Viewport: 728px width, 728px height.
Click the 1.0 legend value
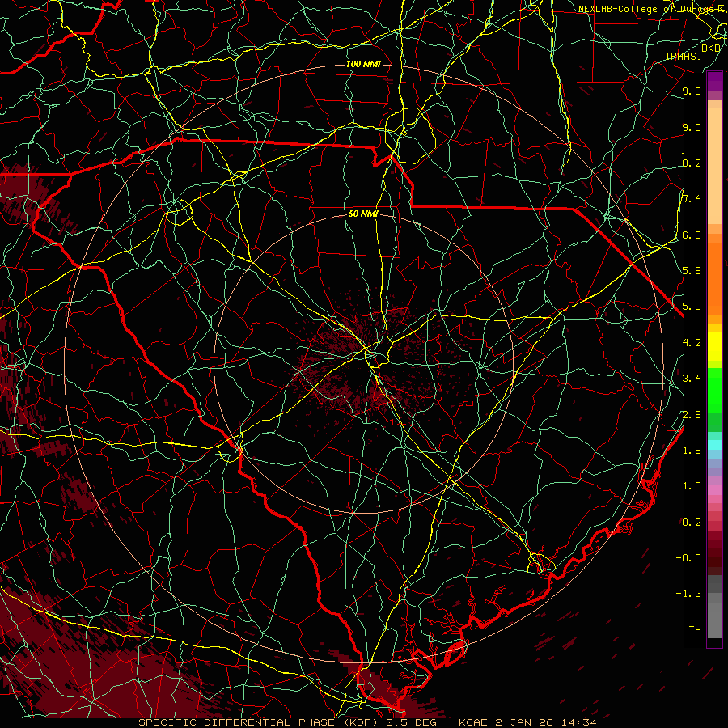pyautogui.click(x=692, y=485)
